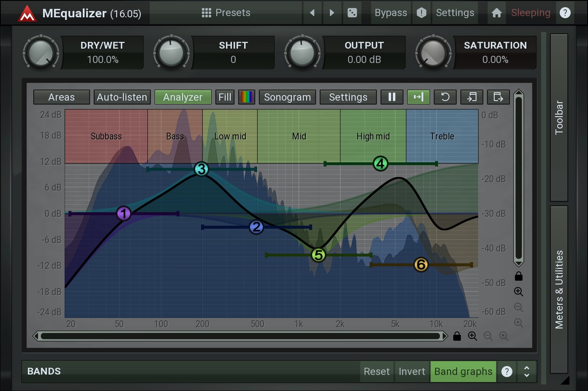Disable the Analyzer button
The image size is (588, 391).
pyautogui.click(x=183, y=97)
